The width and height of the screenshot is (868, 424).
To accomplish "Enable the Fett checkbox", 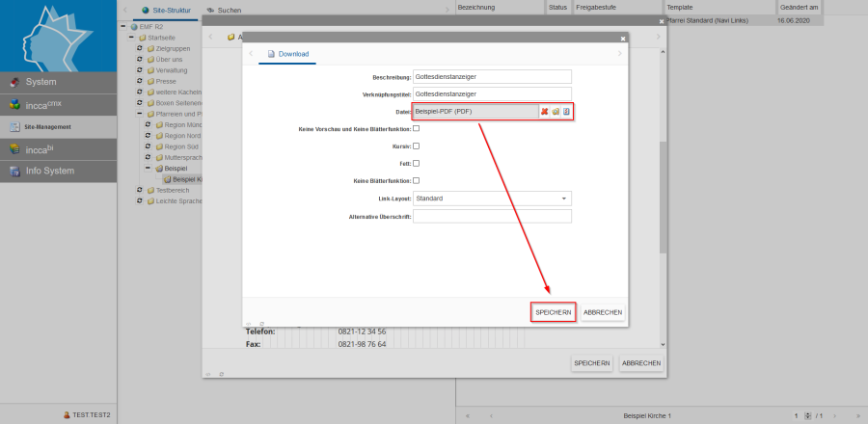I will point(417,163).
